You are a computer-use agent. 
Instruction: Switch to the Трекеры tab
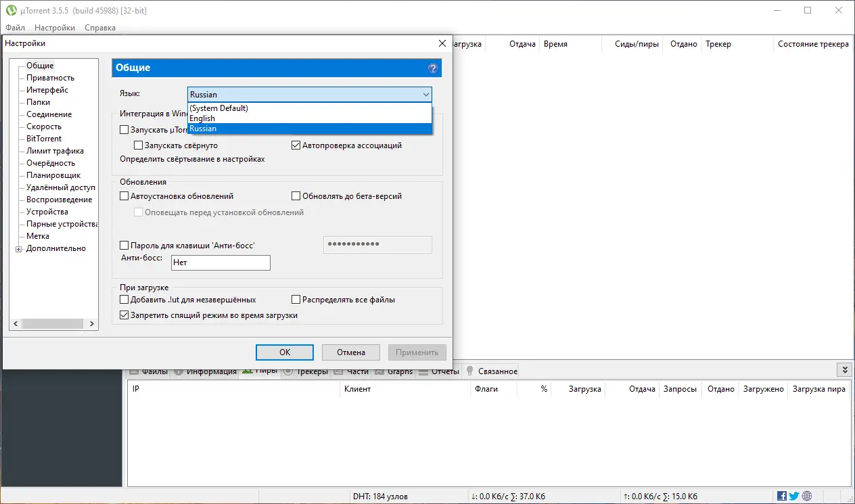pos(306,371)
